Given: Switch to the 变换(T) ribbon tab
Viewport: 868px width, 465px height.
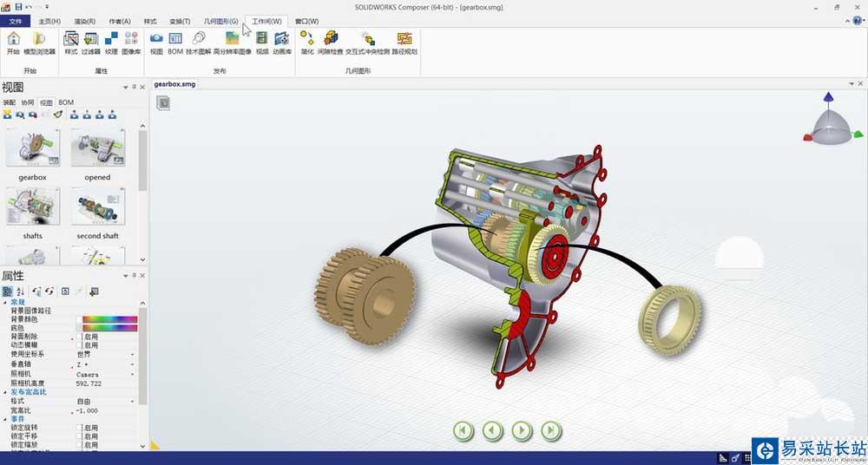Looking at the screenshot, I should pyautogui.click(x=180, y=21).
